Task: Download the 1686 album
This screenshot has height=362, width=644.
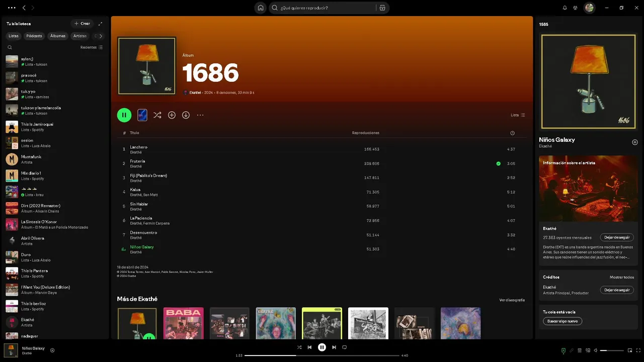Action: pos(186,115)
